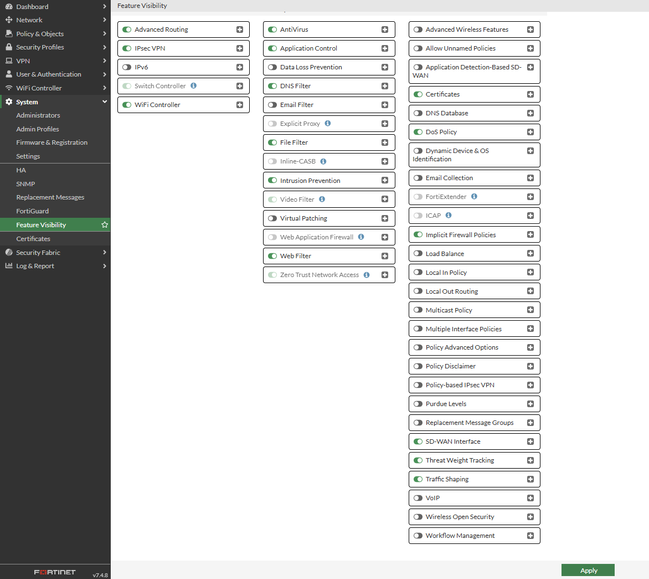Viewport: 649px width, 579px height.
Task: Click the info icon next to ICAP
Action: (x=448, y=215)
